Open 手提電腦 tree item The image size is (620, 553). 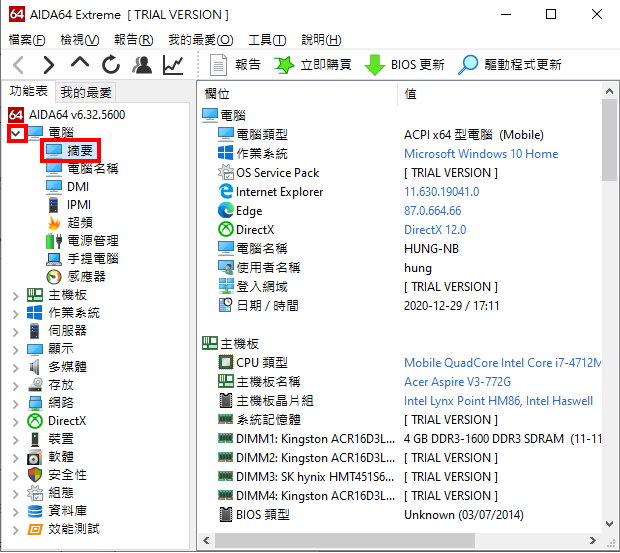93,259
